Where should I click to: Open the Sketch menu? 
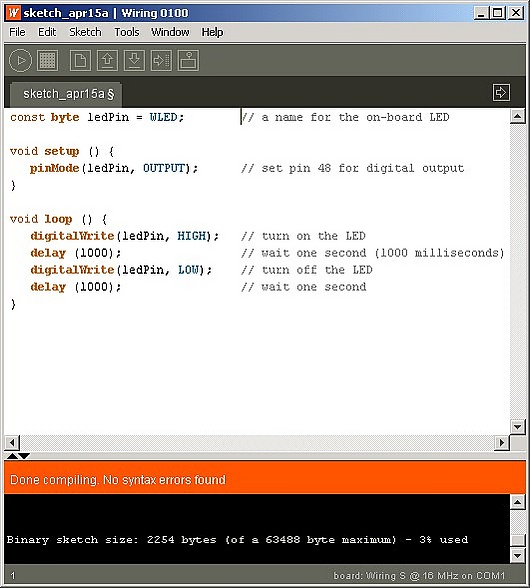85,32
